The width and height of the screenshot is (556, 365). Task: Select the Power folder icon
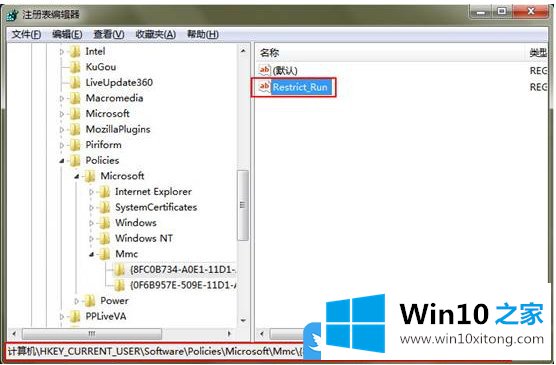[x=89, y=301]
